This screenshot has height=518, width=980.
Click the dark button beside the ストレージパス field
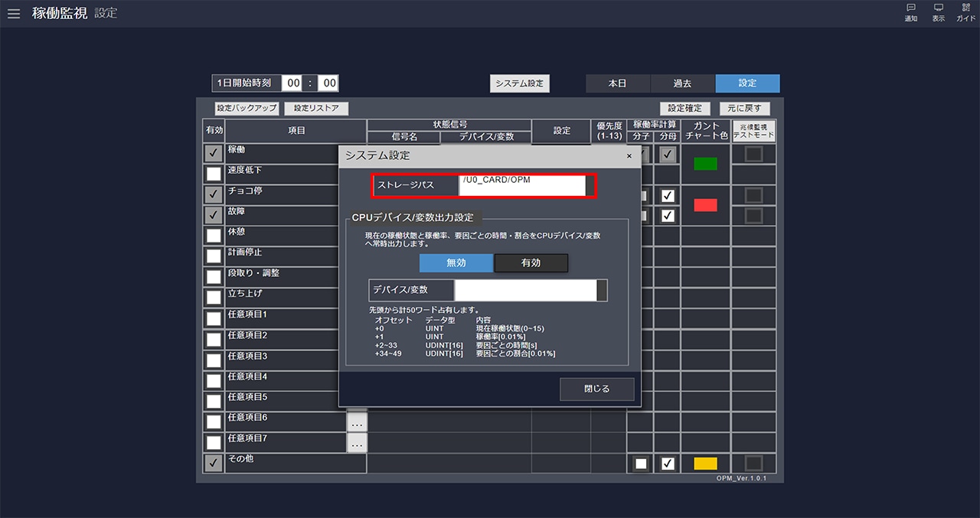(x=590, y=185)
